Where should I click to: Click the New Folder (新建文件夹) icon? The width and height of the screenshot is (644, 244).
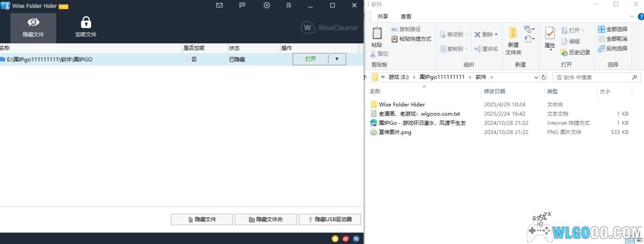(x=513, y=34)
